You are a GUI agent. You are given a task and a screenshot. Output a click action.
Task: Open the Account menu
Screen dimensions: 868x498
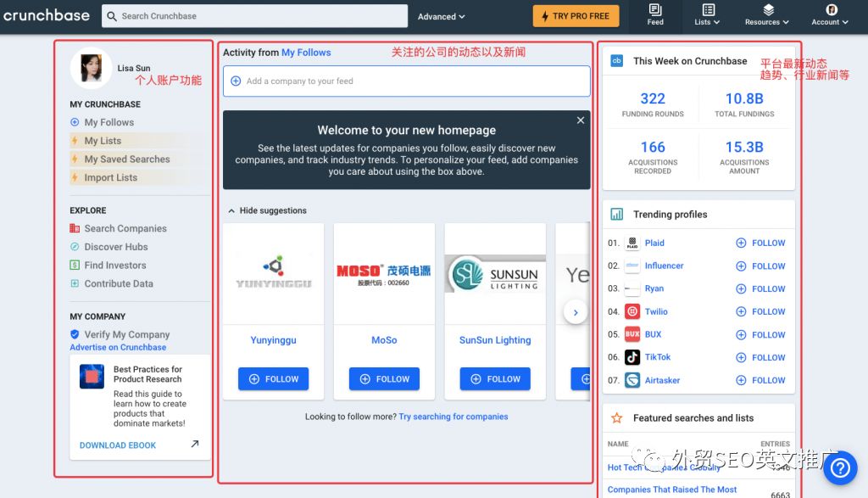828,15
